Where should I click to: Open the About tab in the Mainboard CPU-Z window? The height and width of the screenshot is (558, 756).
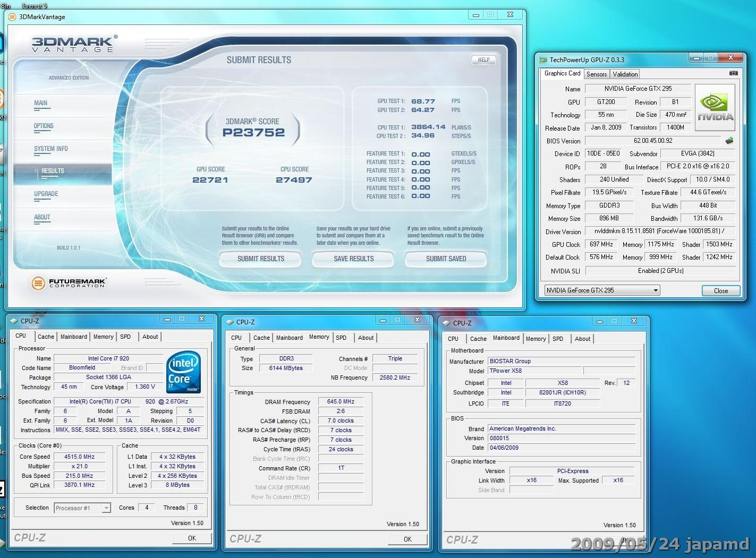coord(582,339)
